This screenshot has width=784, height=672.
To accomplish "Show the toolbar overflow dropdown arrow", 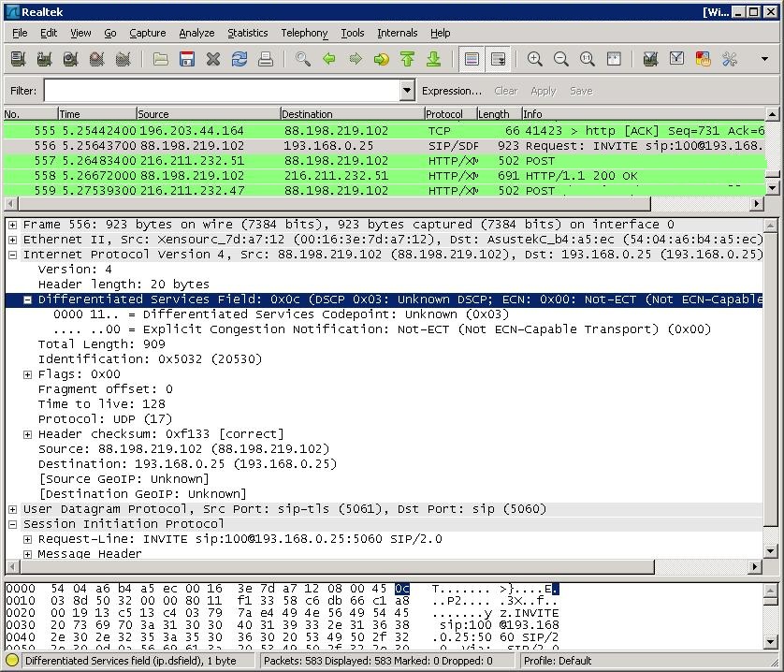I will (x=764, y=59).
